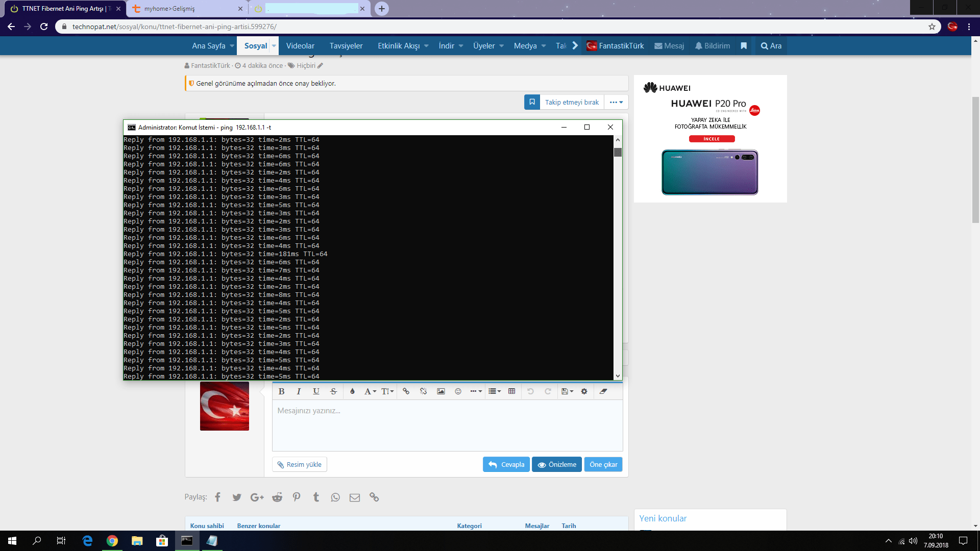The height and width of the screenshot is (551, 980).
Task: Toggle bold formatting in the editor
Action: pyautogui.click(x=281, y=391)
